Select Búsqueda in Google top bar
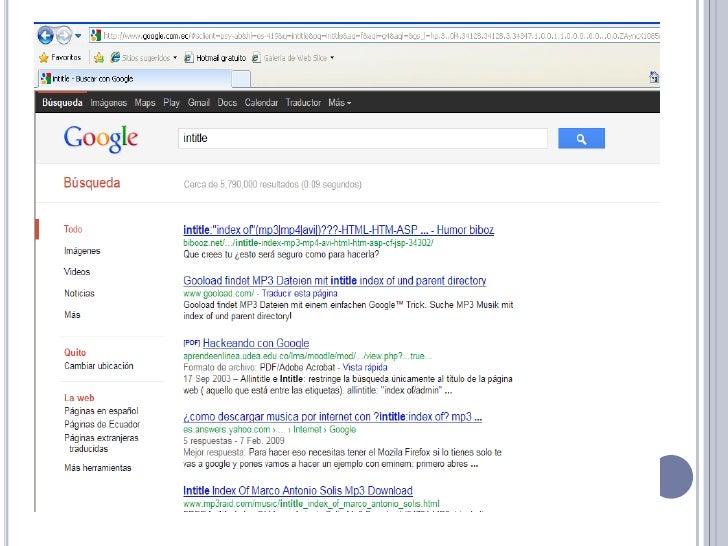728x546 pixels. 62,103
